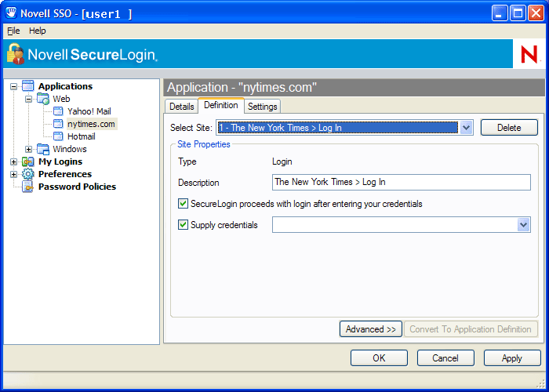549x392 pixels.
Task: Open the File menu
Action: point(13,31)
